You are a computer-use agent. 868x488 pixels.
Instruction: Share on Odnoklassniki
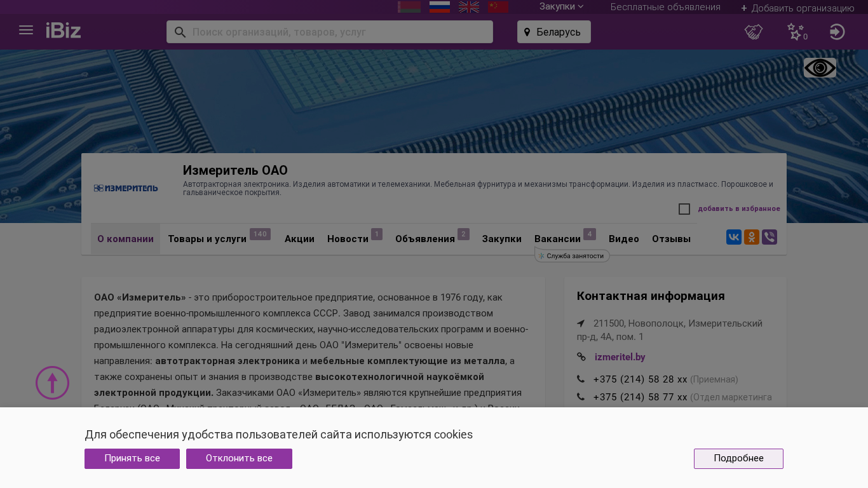click(x=752, y=237)
